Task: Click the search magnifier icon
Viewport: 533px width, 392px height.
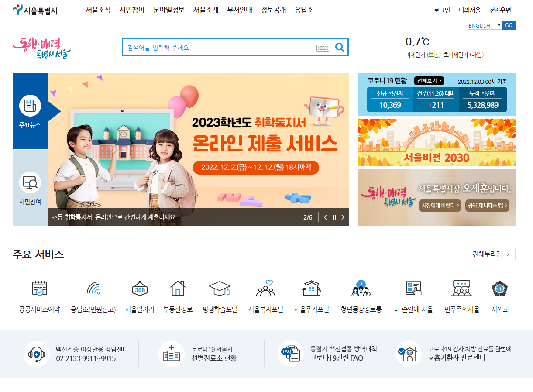Action: pyautogui.click(x=340, y=47)
